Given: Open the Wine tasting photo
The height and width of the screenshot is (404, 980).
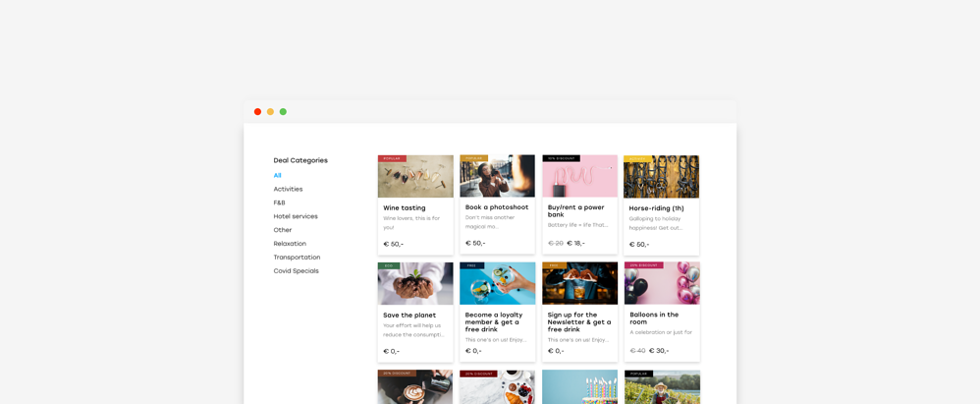Looking at the screenshot, I should [415, 176].
